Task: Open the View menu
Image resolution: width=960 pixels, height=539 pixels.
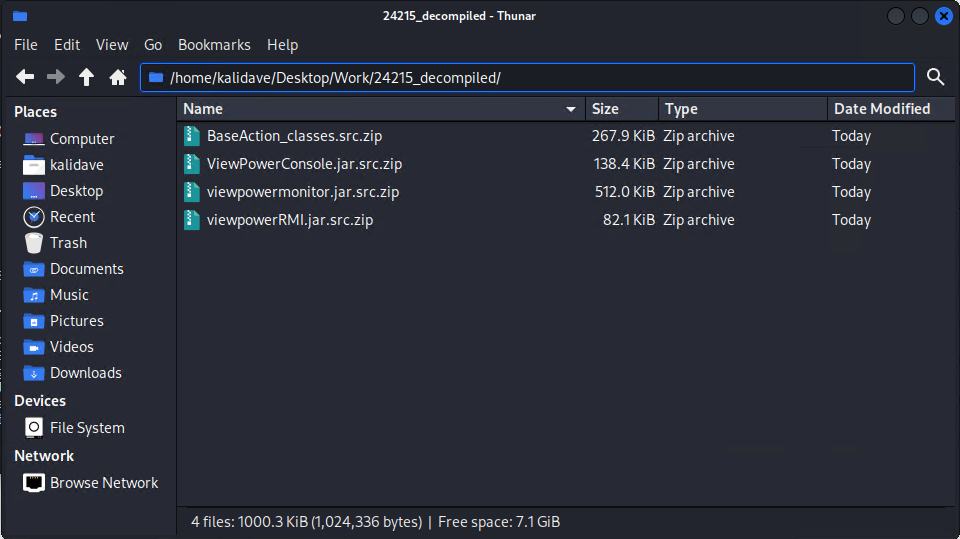Action: [112, 45]
